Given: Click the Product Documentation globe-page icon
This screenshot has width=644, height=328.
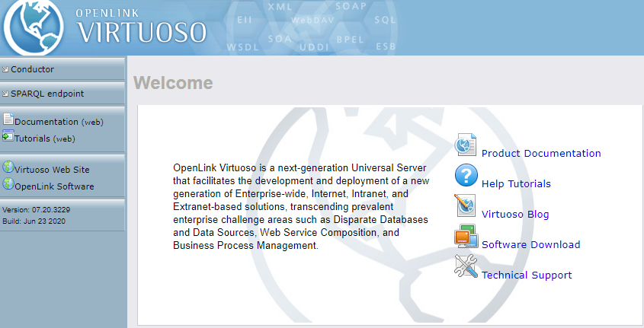Looking at the screenshot, I should (x=466, y=145).
